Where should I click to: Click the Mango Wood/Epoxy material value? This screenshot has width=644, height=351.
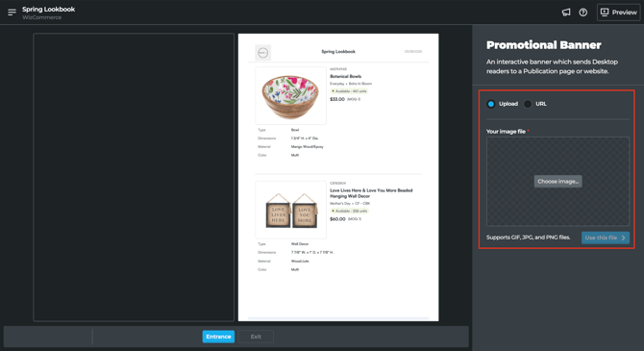pos(307,147)
